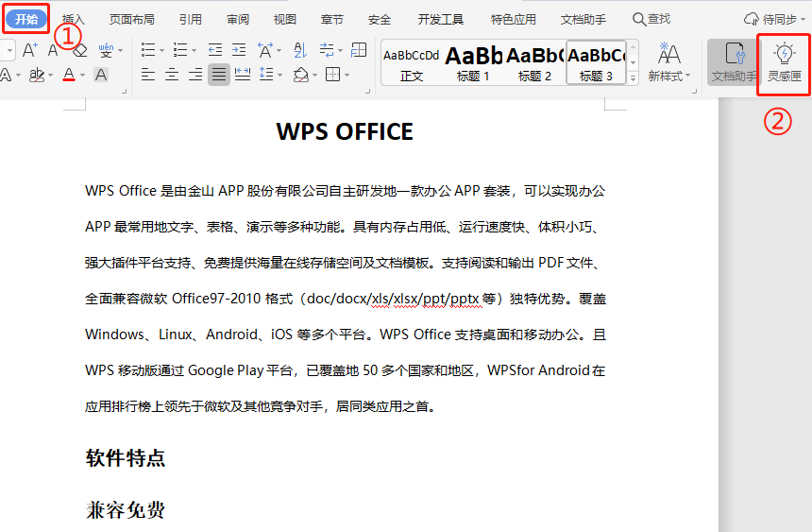Sort text with the A-Z icon
812x532 pixels.
[x=300, y=50]
